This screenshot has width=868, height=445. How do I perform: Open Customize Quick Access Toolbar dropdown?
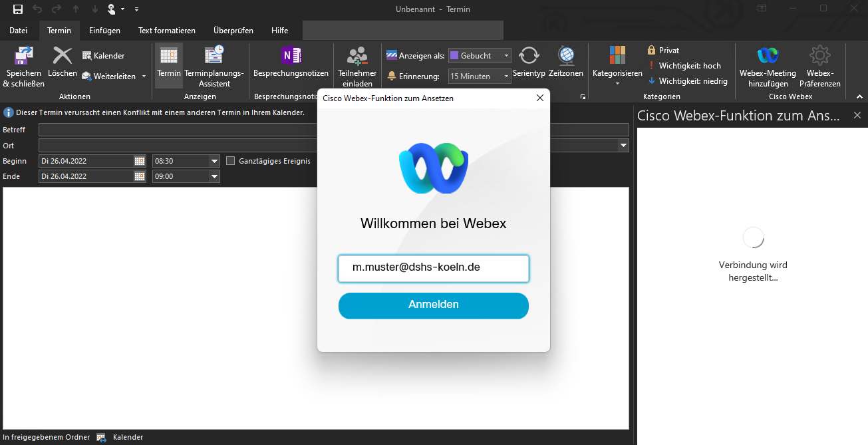[x=136, y=9]
